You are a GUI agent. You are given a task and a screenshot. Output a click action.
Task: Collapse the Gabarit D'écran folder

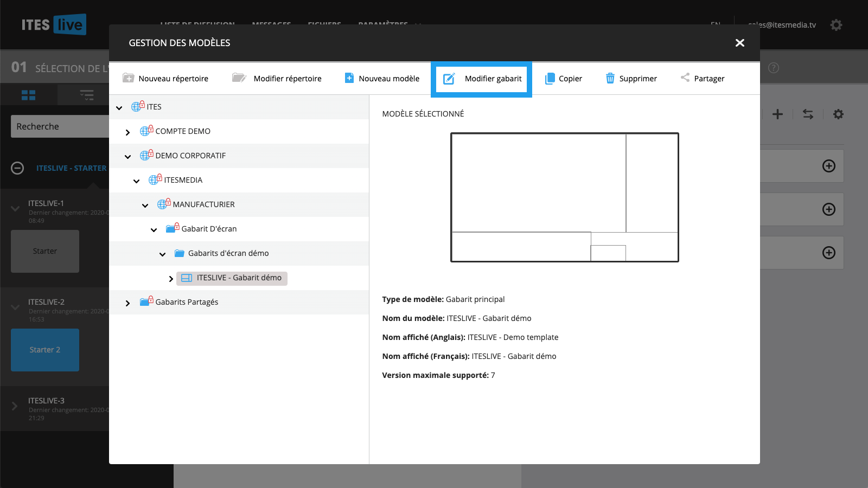point(154,230)
